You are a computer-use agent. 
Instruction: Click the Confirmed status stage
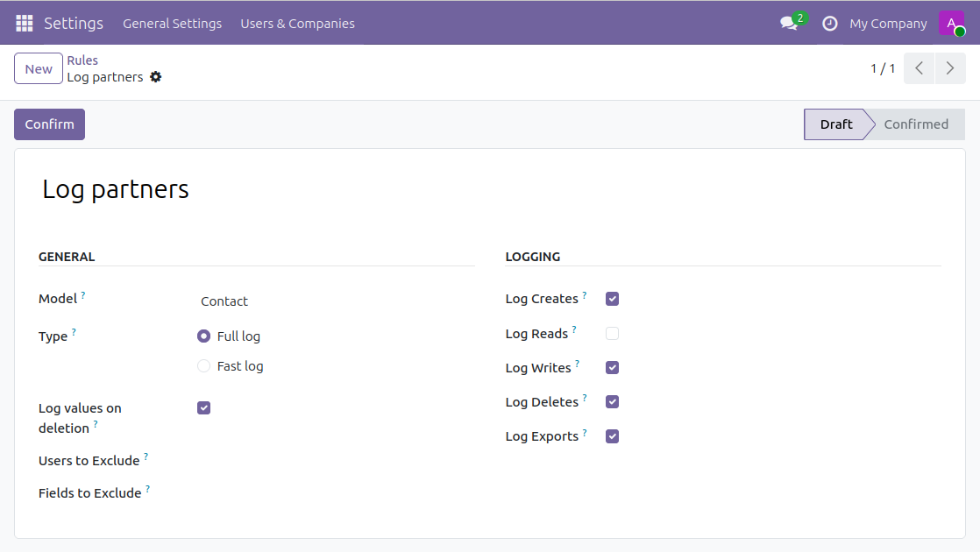click(915, 124)
